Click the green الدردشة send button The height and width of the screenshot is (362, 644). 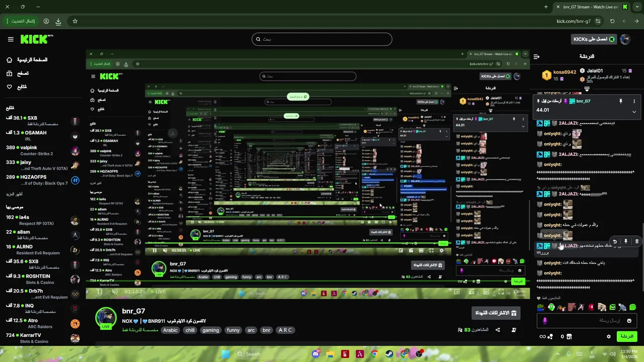[627, 336]
